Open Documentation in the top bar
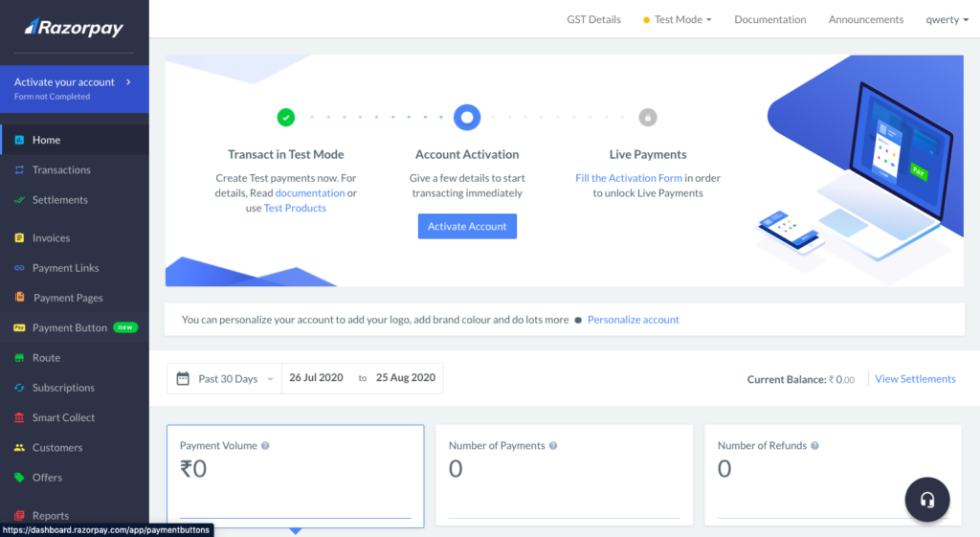The image size is (980, 537). tap(770, 19)
